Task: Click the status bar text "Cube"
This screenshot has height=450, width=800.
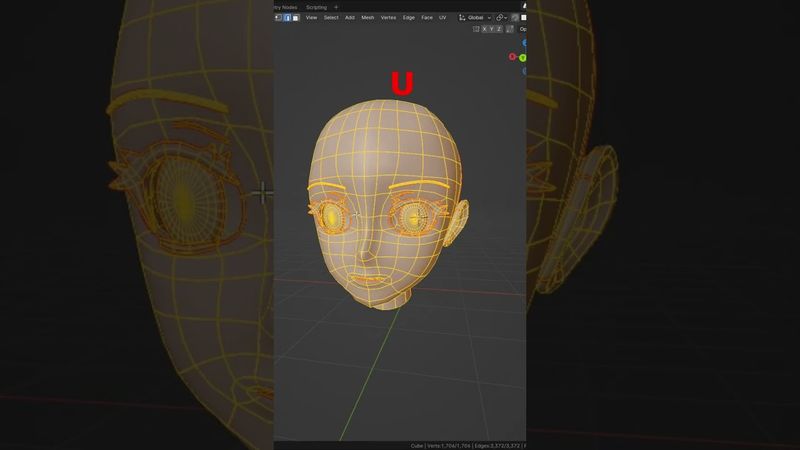Action: click(417, 446)
